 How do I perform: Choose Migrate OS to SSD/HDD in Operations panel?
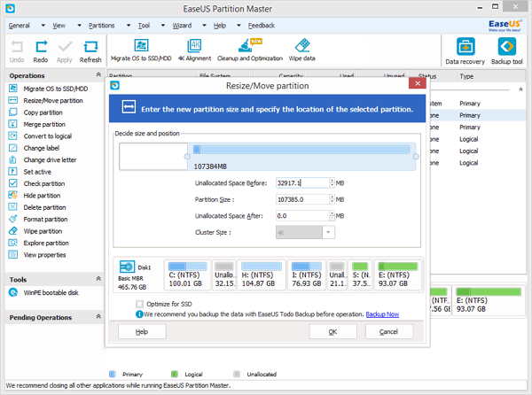coord(49,89)
